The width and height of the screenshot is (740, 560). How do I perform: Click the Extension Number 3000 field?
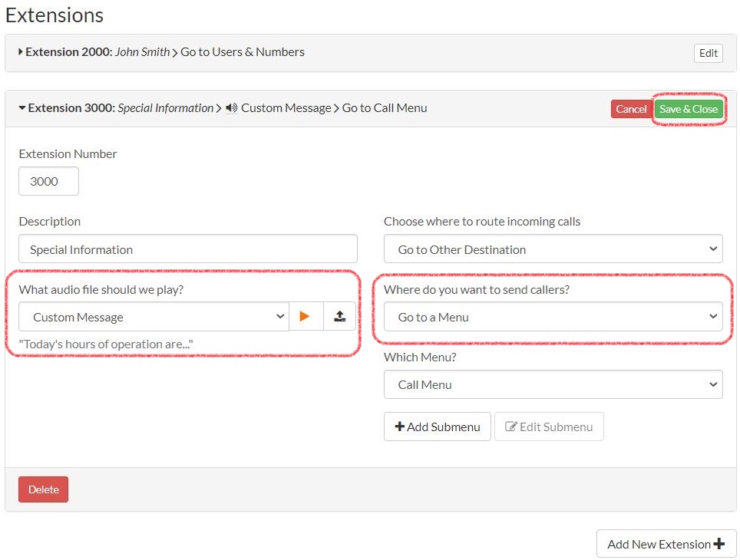48,181
